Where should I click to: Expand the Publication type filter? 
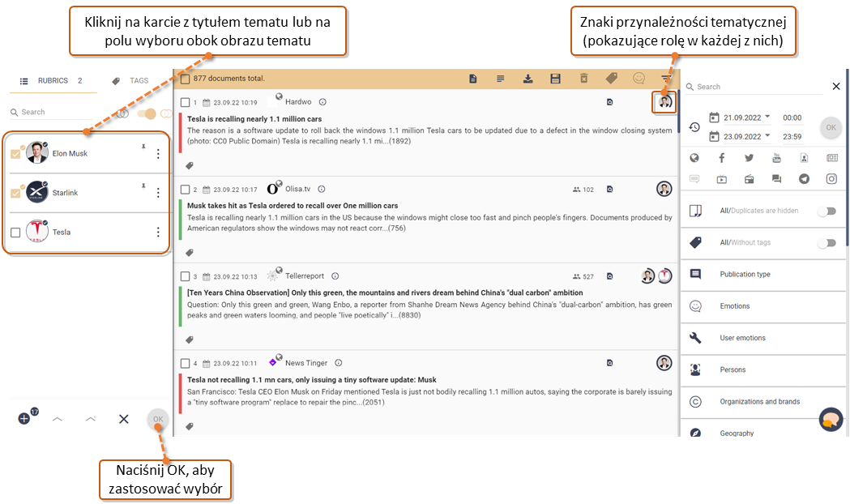pyautogui.click(x=763, y=274)
